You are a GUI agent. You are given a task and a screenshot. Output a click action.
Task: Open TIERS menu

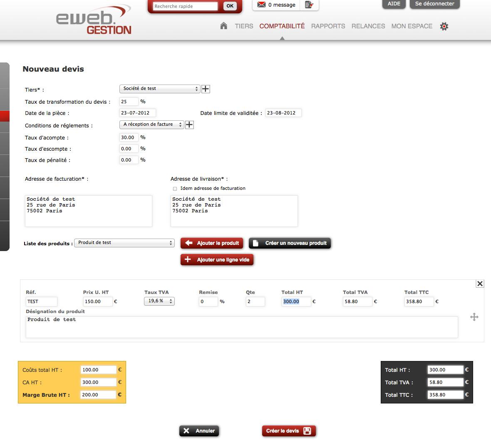coord(244,26)
